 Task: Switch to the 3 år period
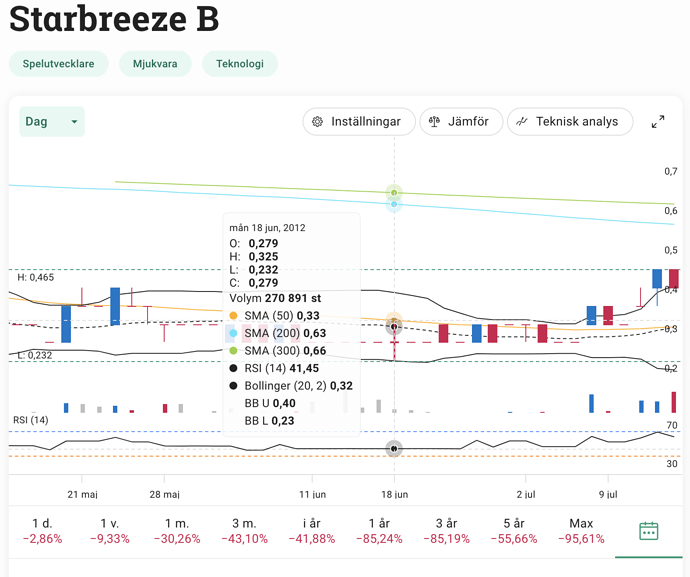coord(447,531)
